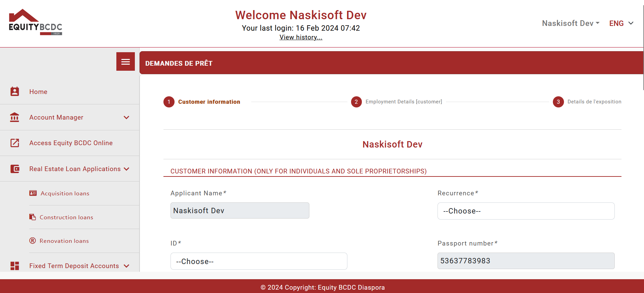Collapse Real Estate Loan Applications chevron
The height and width of the screenshot is (293, 644).
click(x=126, y=169)
